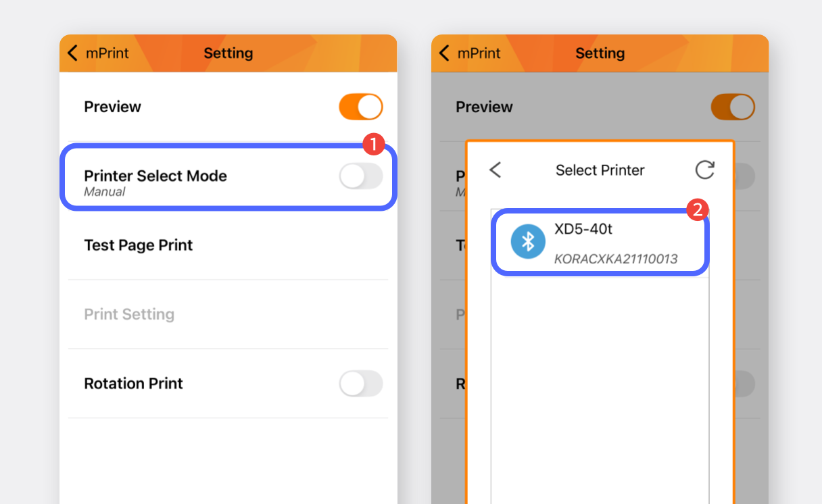This screenshot has height=504, width=822.
Task: Tap the back chevron in the left Setting header
Action: (73, 53)
